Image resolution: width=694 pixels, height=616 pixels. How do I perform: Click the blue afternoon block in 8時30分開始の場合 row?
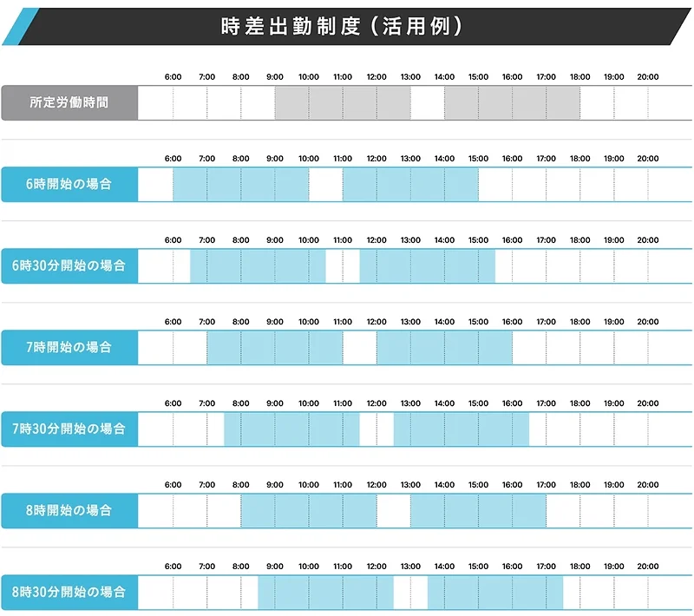[495, 593]
